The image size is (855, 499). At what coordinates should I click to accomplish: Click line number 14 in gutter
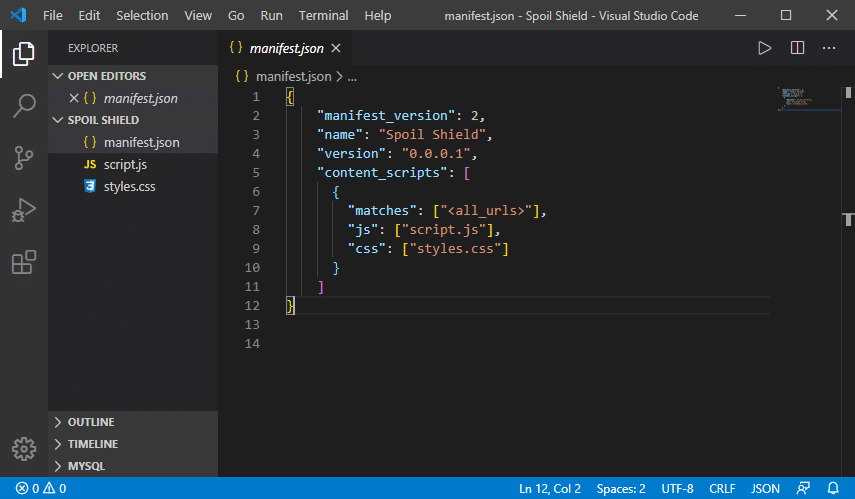click(252, 344)
